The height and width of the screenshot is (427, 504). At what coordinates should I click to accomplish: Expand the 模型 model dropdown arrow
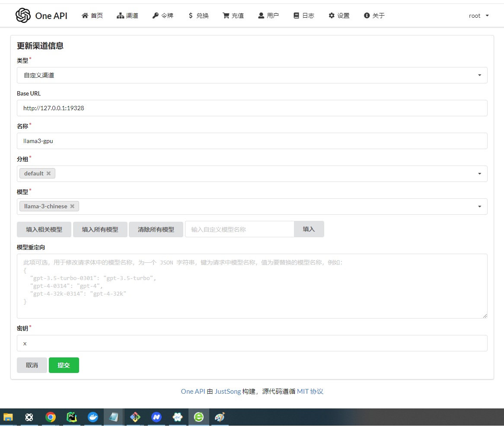(x=479, y=207)
